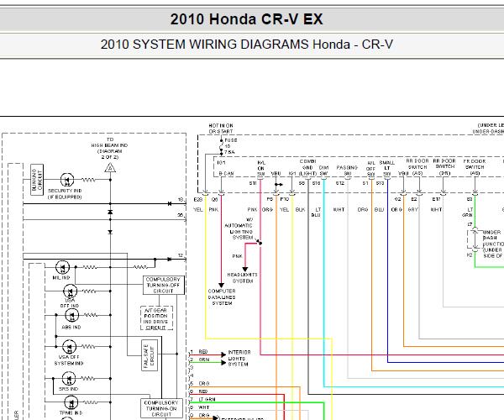Click the 'W/ AUTOMATIC LIGHTING SYSTEM' note

point(239,228)
